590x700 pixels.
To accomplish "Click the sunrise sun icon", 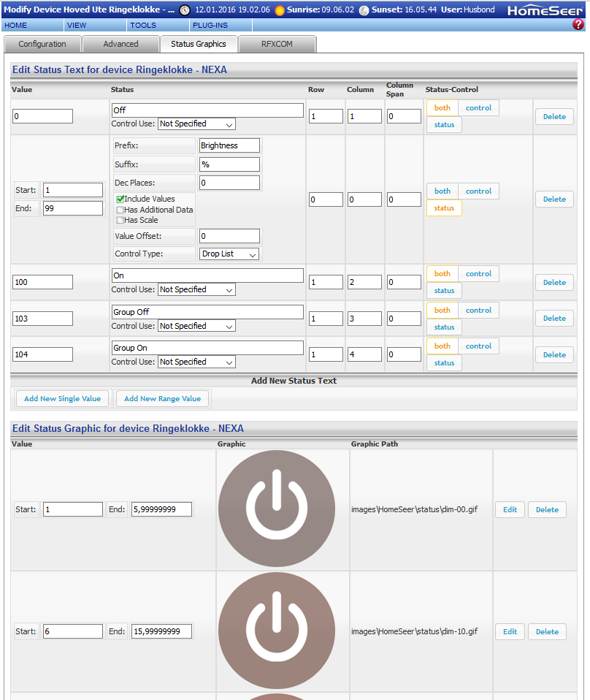I will pos(280,10).
